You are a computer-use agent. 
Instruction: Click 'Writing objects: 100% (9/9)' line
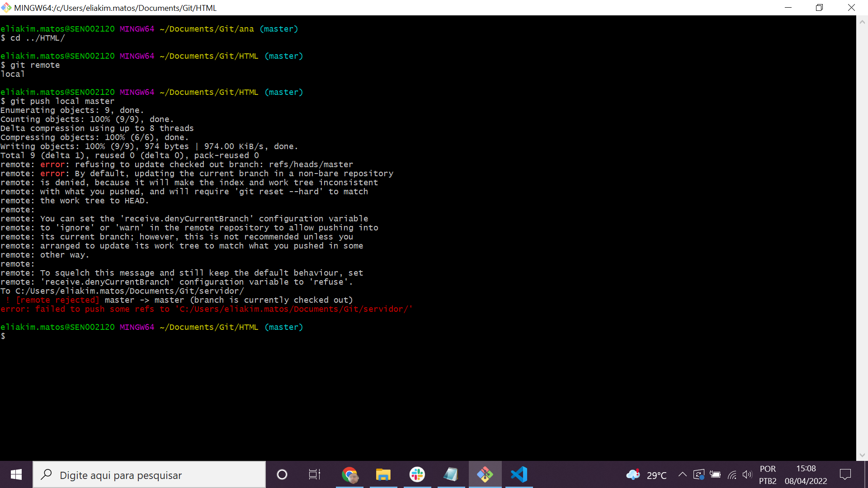(149, 146)
